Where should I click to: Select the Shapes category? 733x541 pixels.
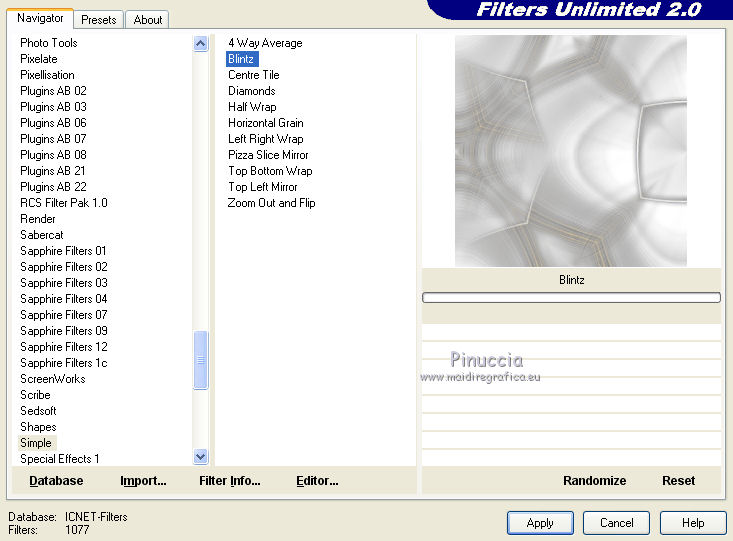[38, 427]
